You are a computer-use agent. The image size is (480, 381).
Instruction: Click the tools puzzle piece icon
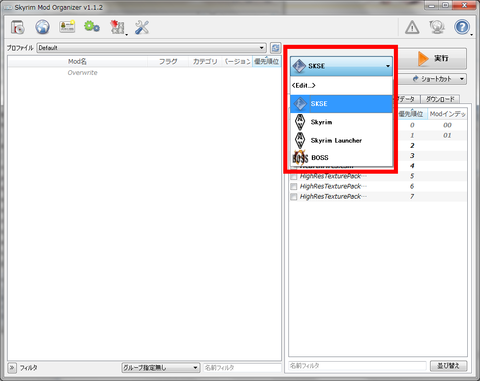pos(117,27)
